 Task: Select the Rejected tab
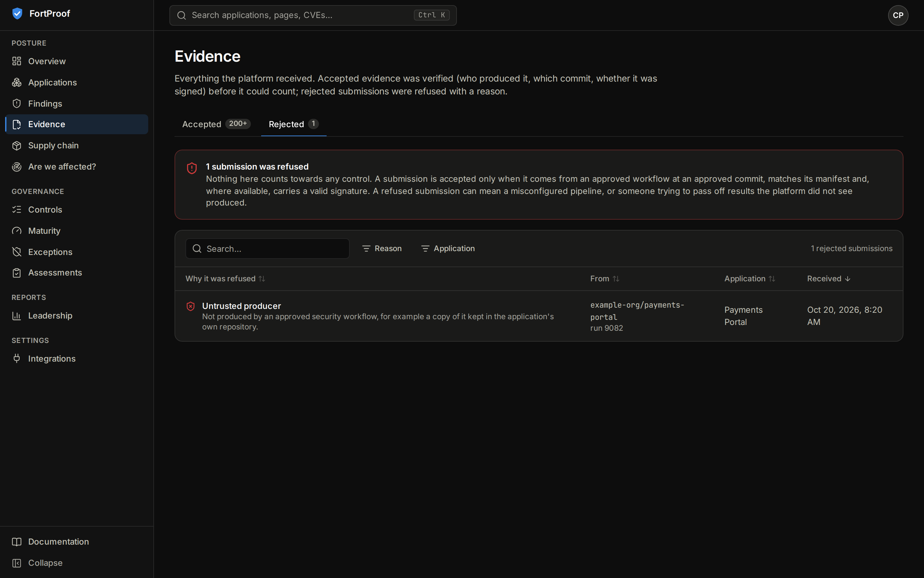click(x=294, y=124)
